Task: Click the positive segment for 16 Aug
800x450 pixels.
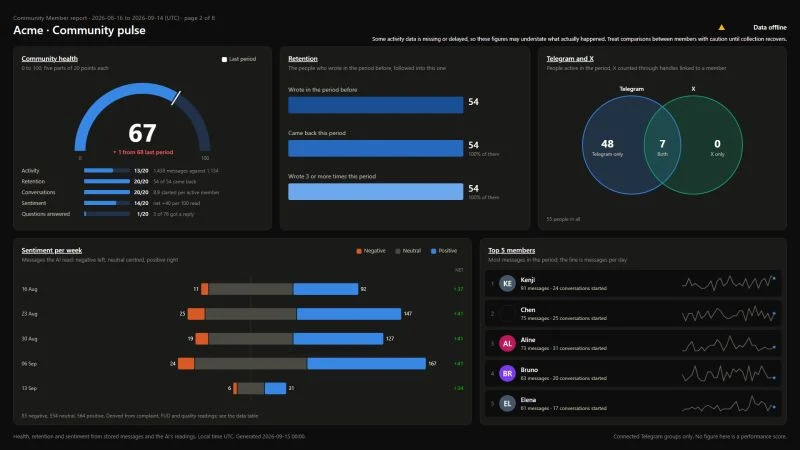Action: click(x=326, y=289)
